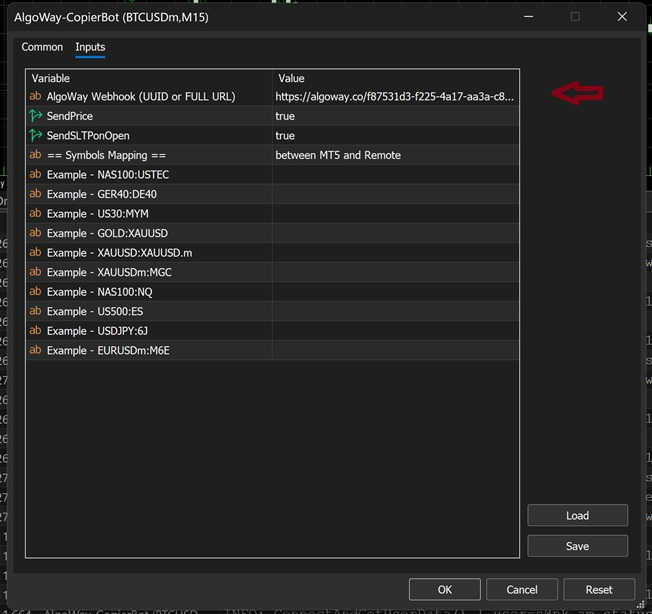This screenshot has width=652, height=614.
Task: Click the ab icon beside NAS100:USTEC
Action: pos(35,174)
